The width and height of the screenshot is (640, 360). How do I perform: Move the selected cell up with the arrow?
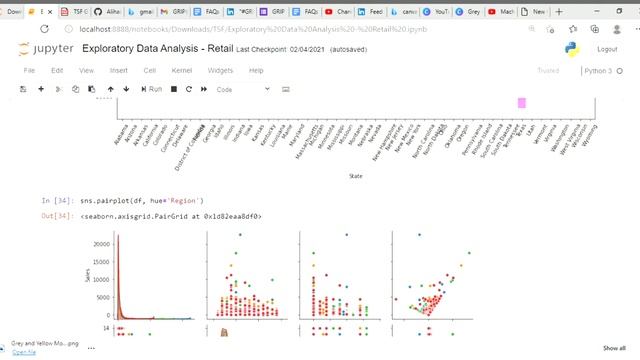pyautogui.click(x=111, y=89)
